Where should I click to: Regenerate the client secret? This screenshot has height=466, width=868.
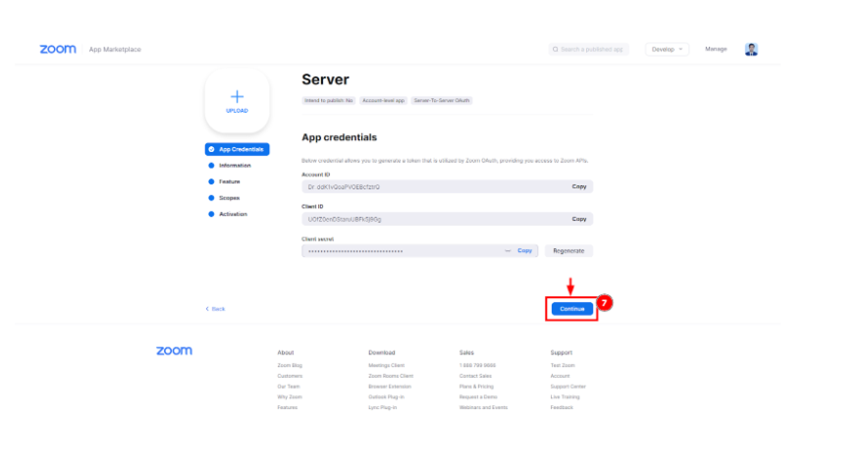pos(569,251)
